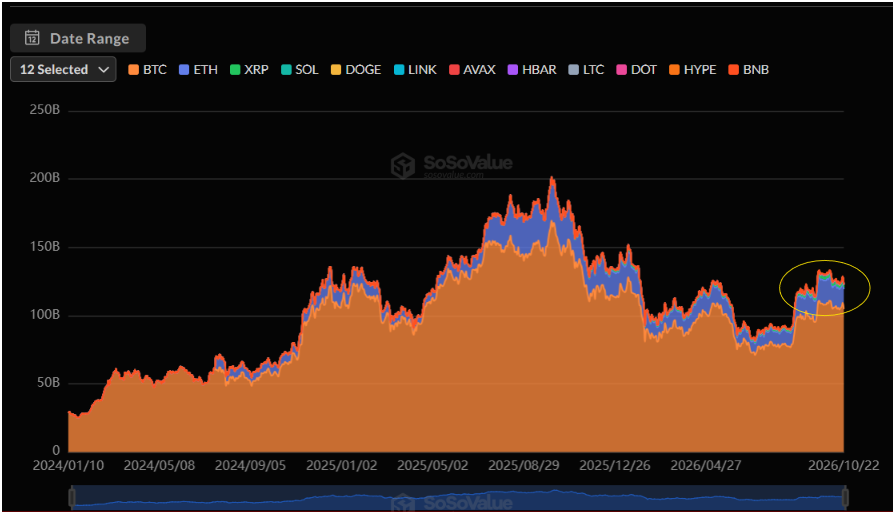Click the 150B y-axis label
Image resolution: width=895 pixels, height=514 pixels.
pyautogui.click(x=45, y=247)
